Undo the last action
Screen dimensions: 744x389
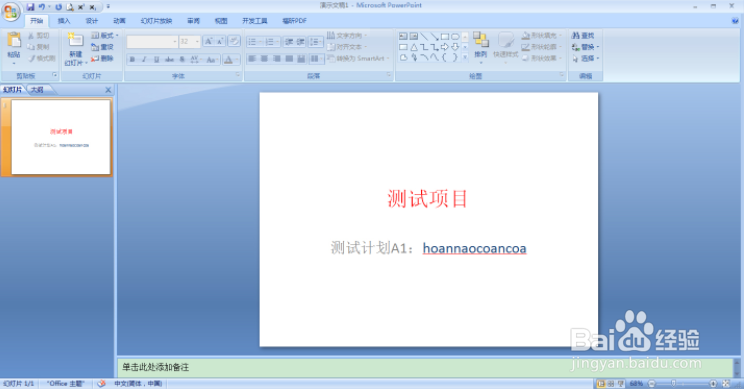click(42, 7)
